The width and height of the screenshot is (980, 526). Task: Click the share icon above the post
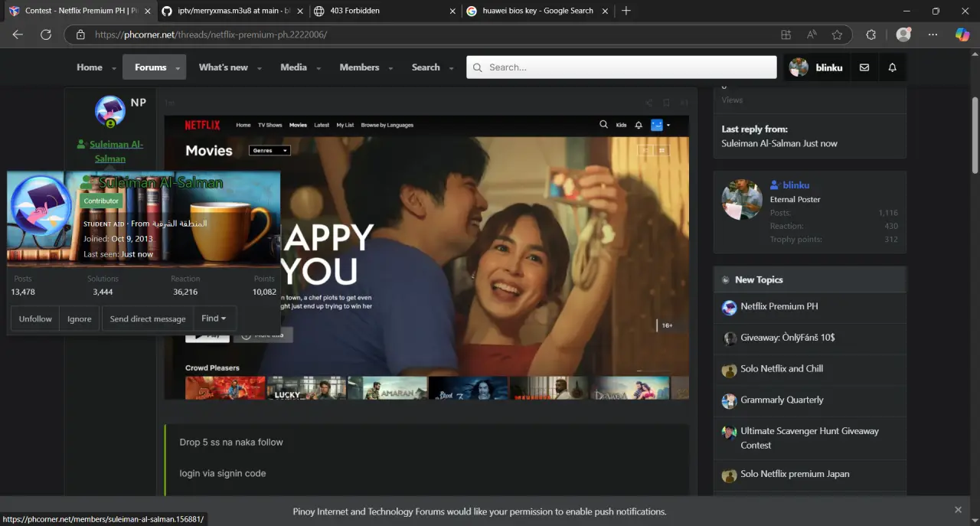(648, 103)
